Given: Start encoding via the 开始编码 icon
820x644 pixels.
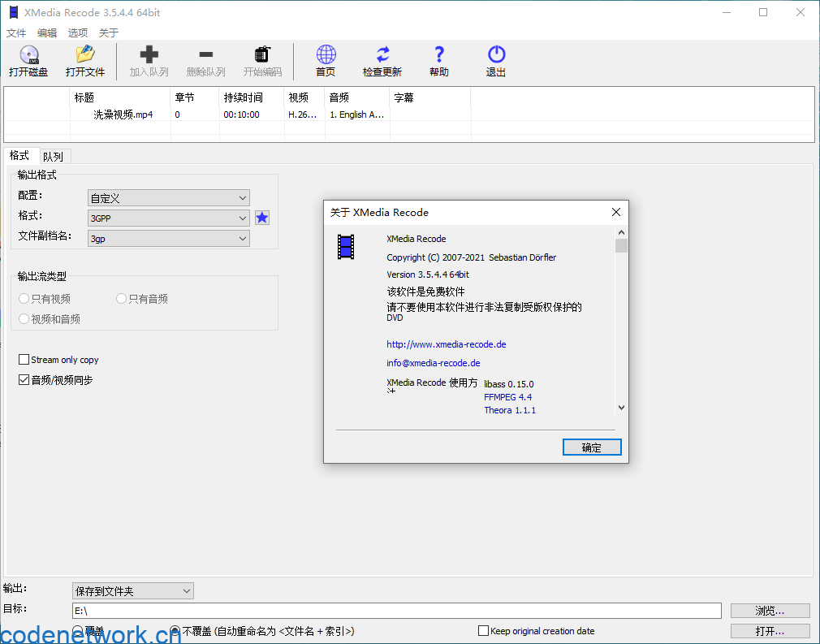Looking at the screenshot, I should 261,61.
